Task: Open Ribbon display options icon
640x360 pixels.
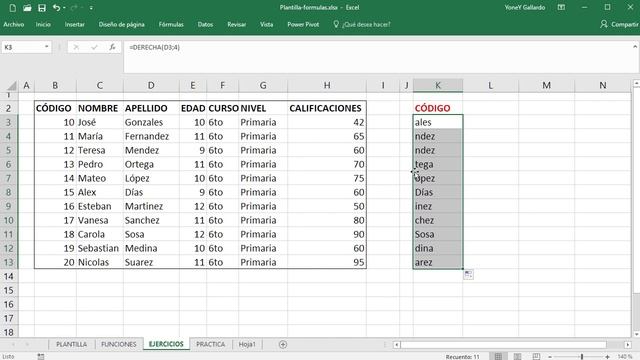Action: click(561, 7)
